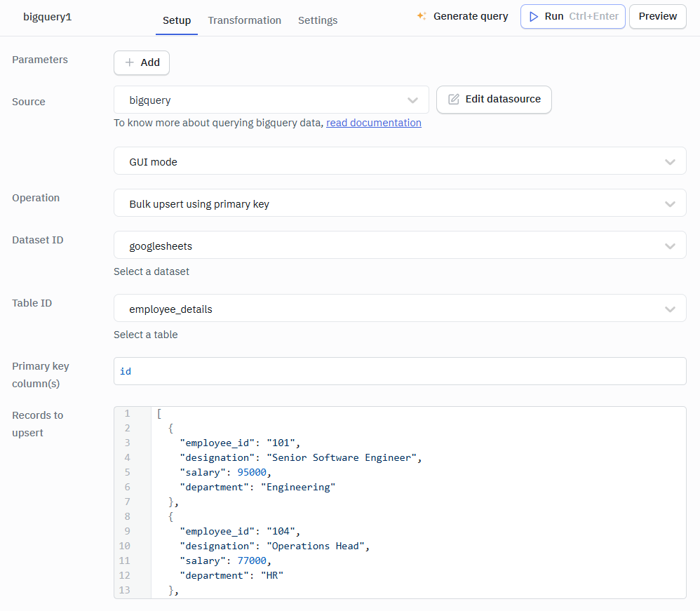Click the Source label
Viewport: 700px width, 611px height.
[x=29, y=102]
